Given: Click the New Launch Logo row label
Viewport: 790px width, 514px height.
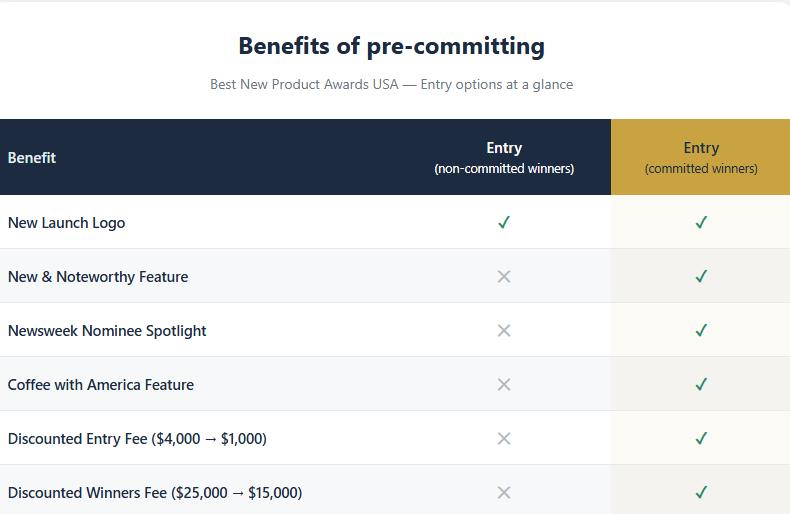Looking at the screenshot, I should tap(67, 223).
